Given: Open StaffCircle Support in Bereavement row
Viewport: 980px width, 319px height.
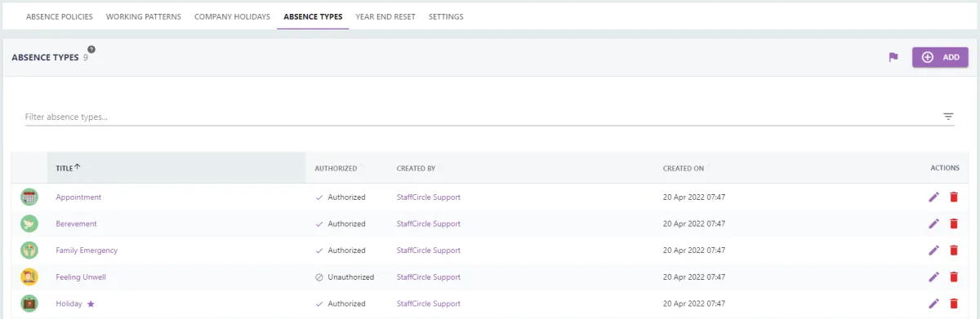Looking at the screenshot, I should tap(429, 224).
